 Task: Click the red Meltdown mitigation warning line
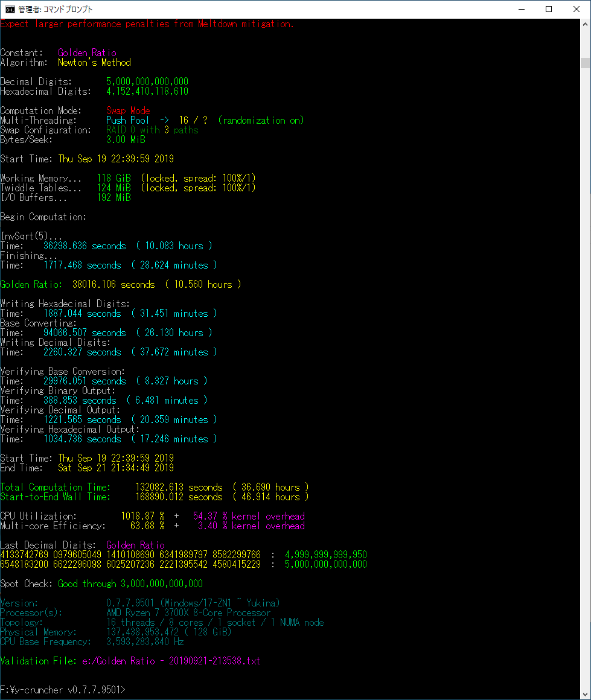click(147, 24)
